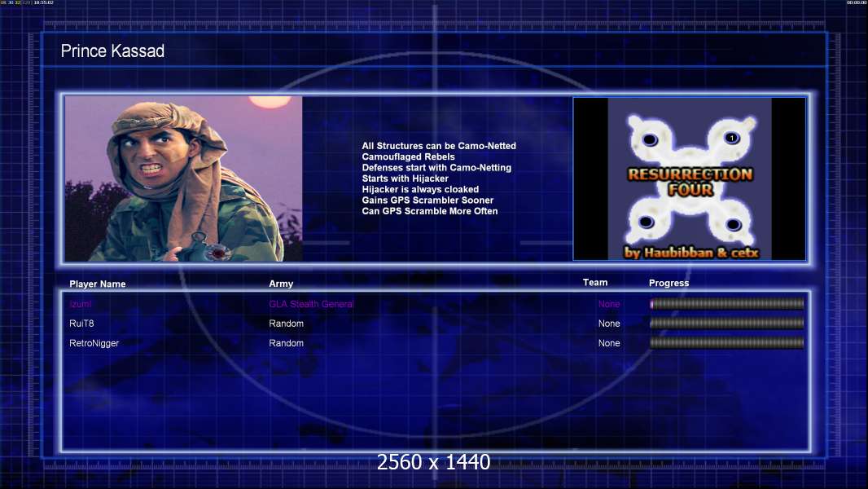Image resolution: width=868 pixels, height=489 pixels.
Task: Click RuiT8's "Random" army entry
Action: [286, 324]
